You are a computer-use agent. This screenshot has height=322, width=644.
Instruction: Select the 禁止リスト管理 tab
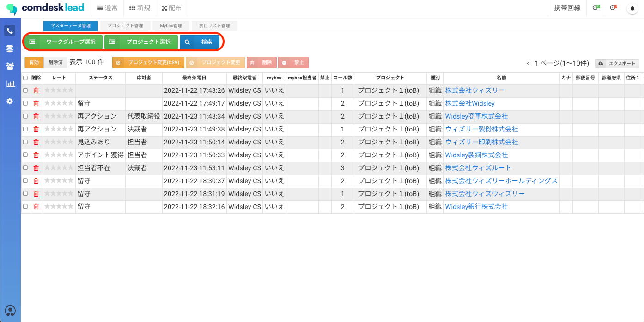(214, 26)
